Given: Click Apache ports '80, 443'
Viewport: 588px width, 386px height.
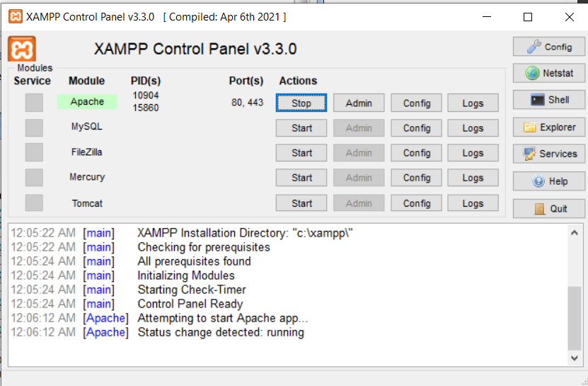Looking at the screenshot, I should tap(247, 103).
